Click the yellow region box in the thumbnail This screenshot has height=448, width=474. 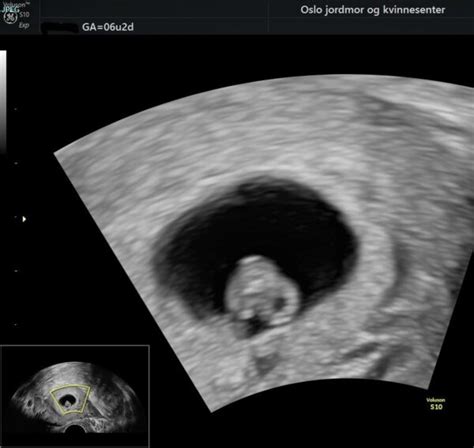click(70, 399)
